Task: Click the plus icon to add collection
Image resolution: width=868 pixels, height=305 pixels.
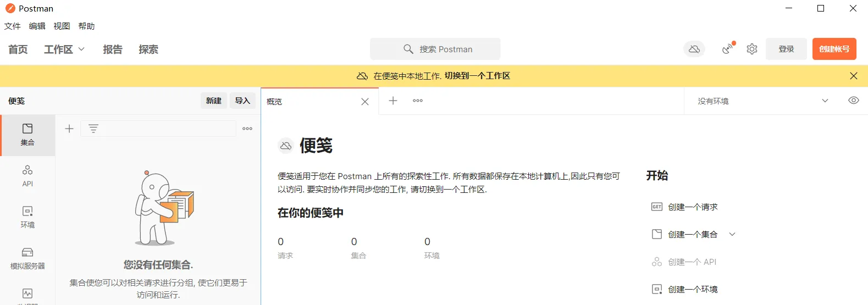Action: (x=69, y=129)
